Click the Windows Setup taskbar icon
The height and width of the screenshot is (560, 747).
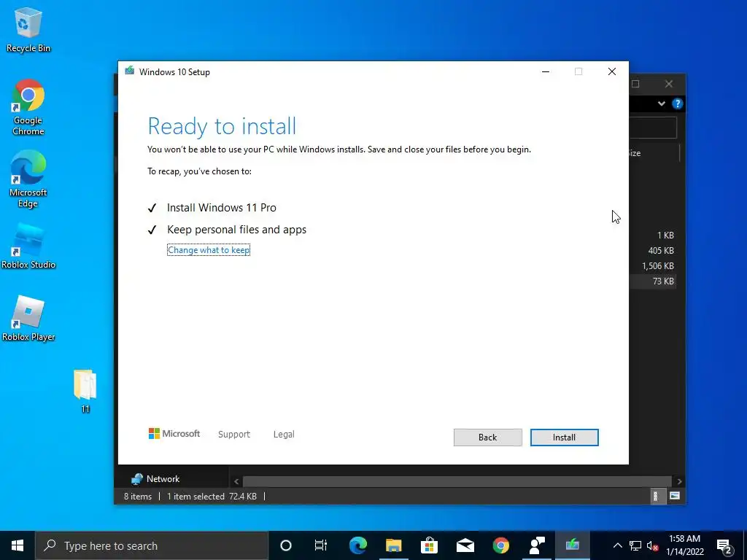click(572, 545)
